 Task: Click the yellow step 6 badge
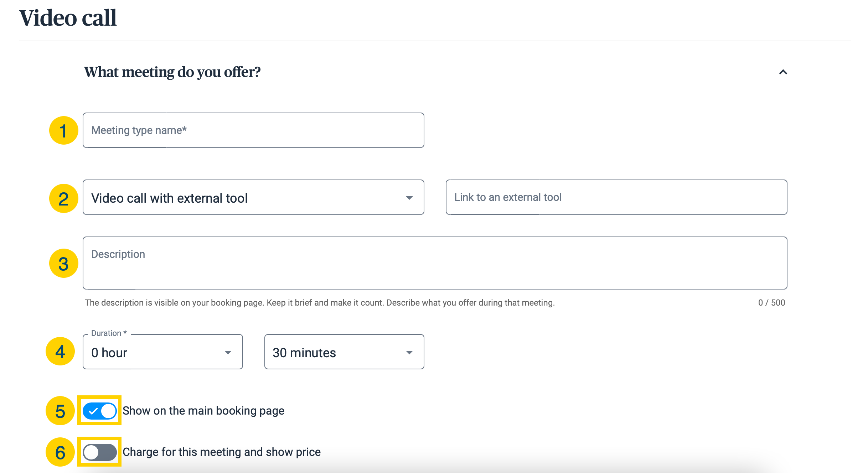point(60,452)
